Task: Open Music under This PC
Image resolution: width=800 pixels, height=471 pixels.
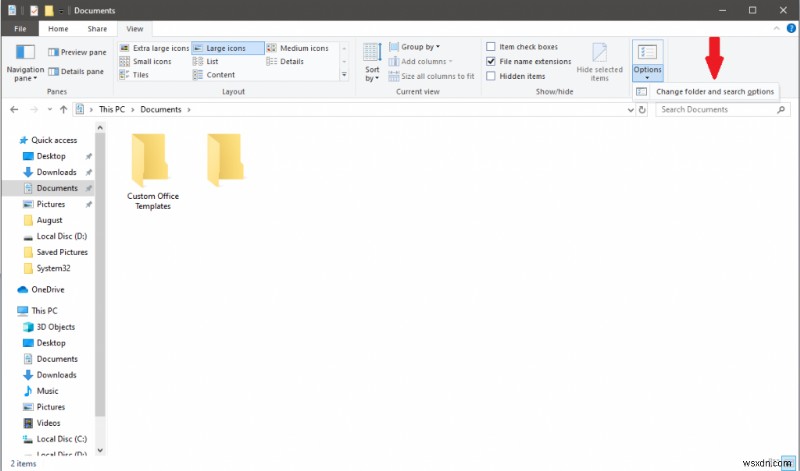Action: [x=47, y=391]
